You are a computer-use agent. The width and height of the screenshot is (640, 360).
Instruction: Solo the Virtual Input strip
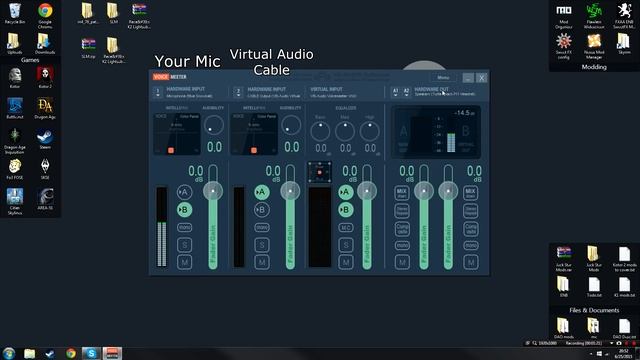[x=346, y=245]
